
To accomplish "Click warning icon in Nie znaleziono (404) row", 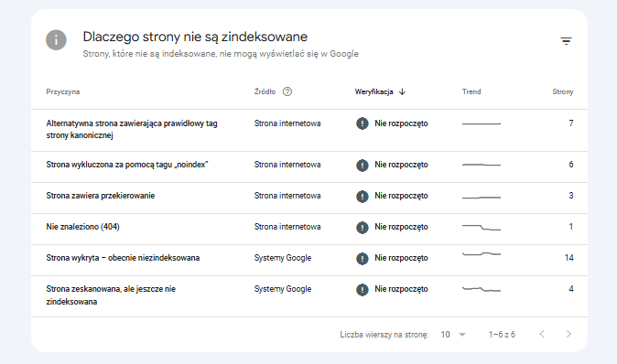I will click(x=362, y=227).
